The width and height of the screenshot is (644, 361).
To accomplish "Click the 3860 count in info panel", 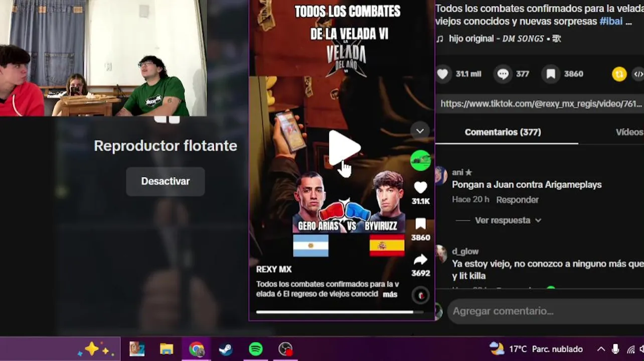I will tap(573, 74).
